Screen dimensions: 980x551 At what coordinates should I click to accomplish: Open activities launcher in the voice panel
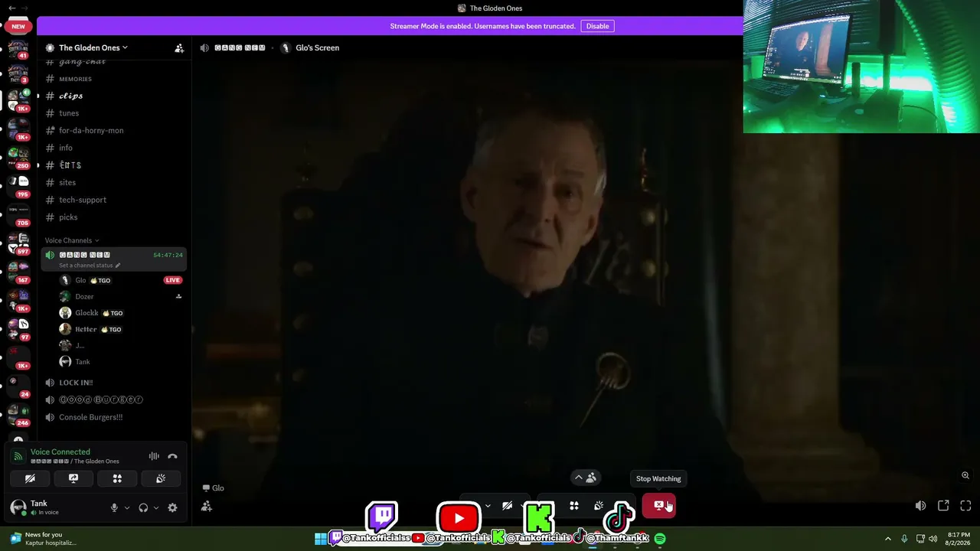tap(117, 478)
